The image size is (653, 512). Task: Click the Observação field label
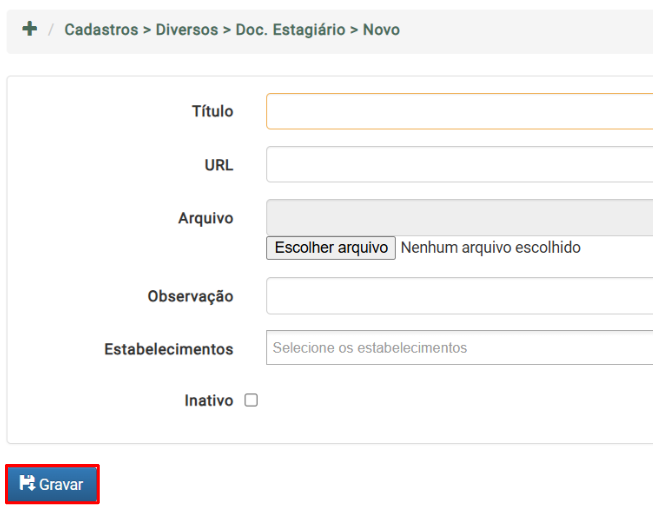click(x=190, y=296)
